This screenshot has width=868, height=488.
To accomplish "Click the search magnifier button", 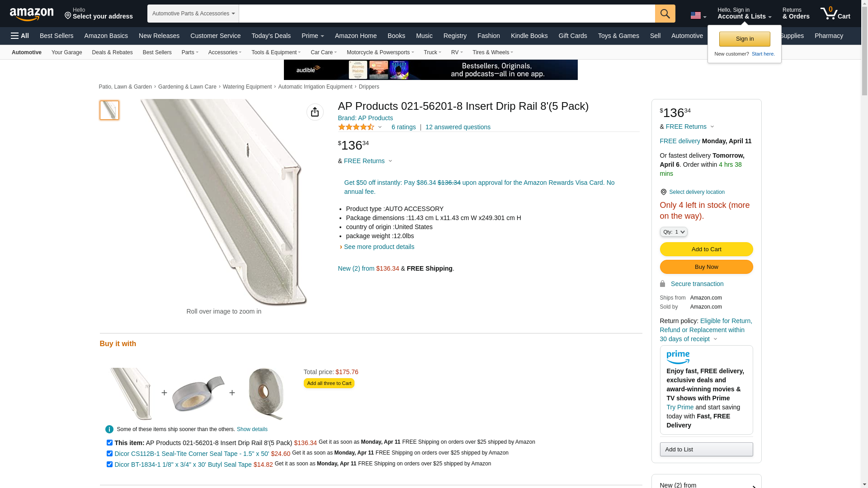I will [665, 14].
